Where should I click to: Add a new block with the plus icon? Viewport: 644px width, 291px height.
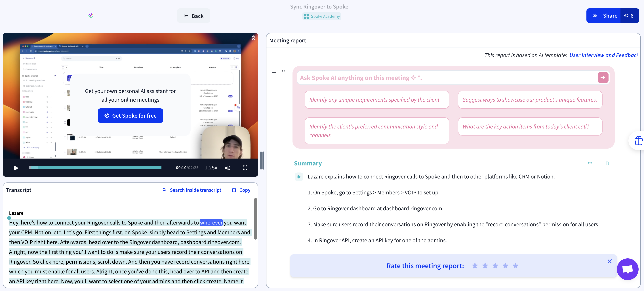click(274, 72)
